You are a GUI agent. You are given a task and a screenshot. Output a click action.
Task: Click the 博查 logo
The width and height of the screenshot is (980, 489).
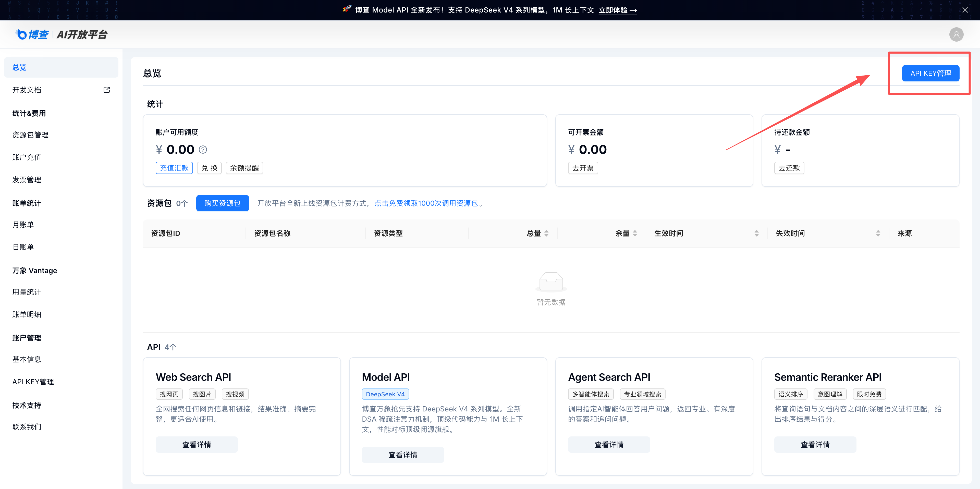[32, 35]
